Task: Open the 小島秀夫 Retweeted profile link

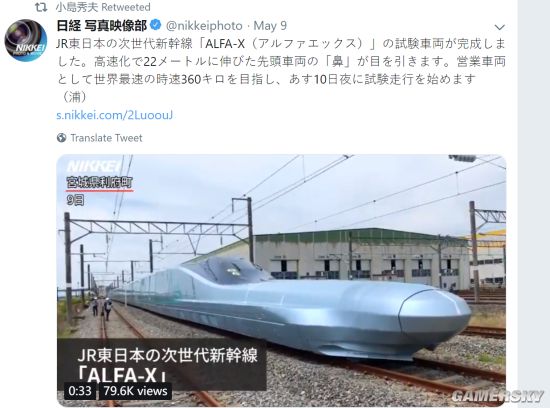Action: pyautogui.click(x=103, y=7)
